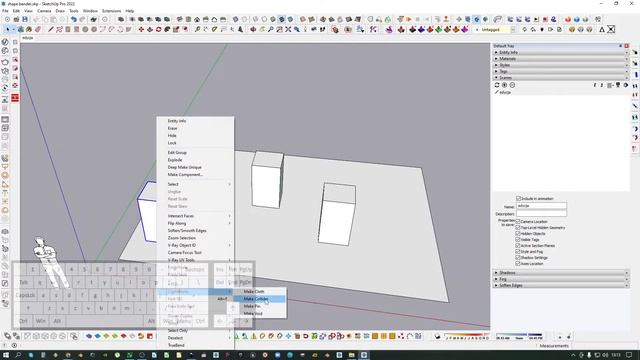The height and width of the screenshot is (360, 640).
Task: Toggle Hidden Objects checkbox
Action: click(518, 233)
